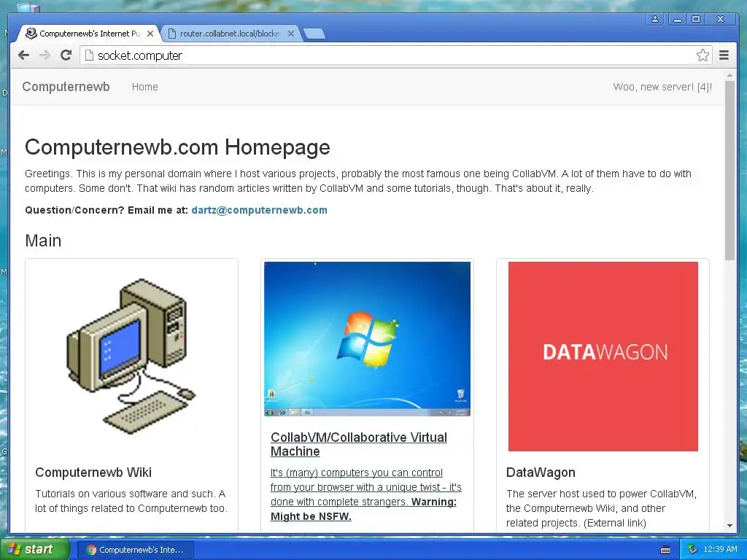Focus the socket.computer address bar
The image size is (747, 560).
(x=395, y=55)
